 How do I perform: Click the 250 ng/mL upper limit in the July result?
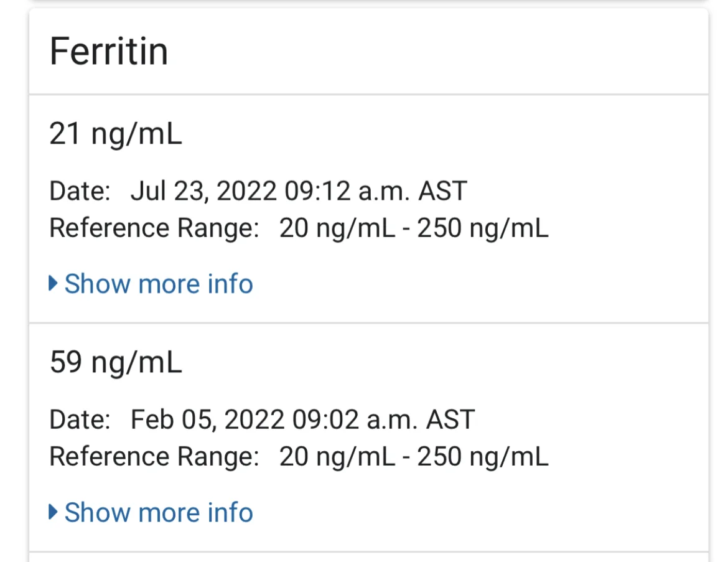(483, 229)
